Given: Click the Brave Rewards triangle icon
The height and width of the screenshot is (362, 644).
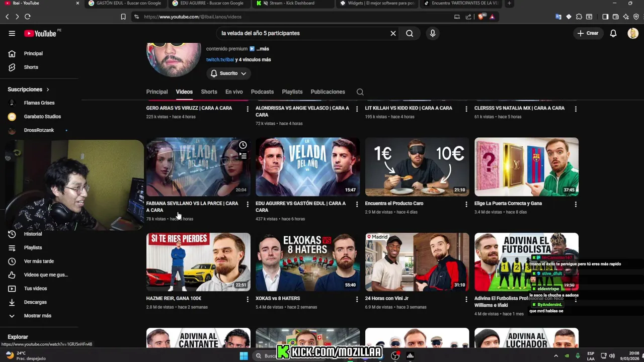Looking at the screenshot, I should 492,17.
